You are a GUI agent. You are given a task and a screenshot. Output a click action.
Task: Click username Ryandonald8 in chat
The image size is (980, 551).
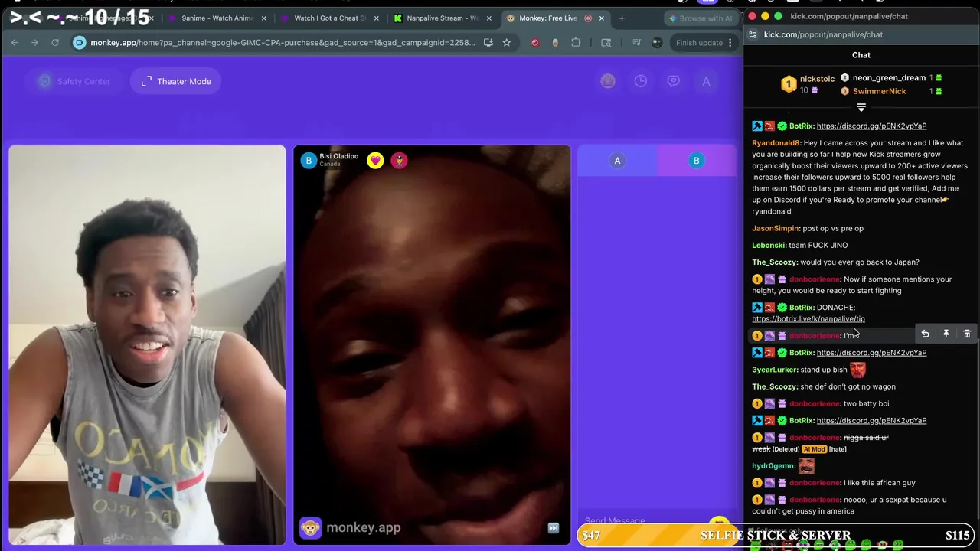click(776, 143)
